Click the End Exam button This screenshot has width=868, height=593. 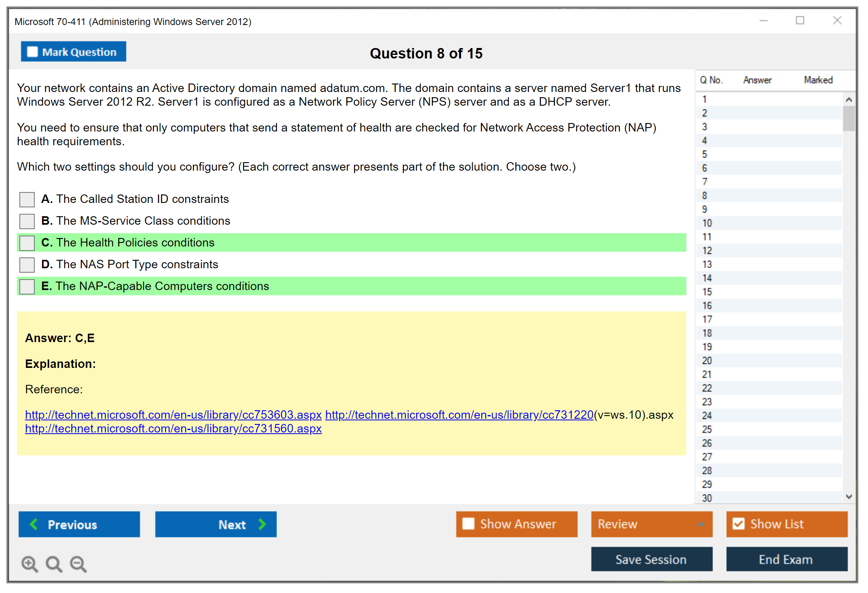pyautogui.click(x=786, y=559)
